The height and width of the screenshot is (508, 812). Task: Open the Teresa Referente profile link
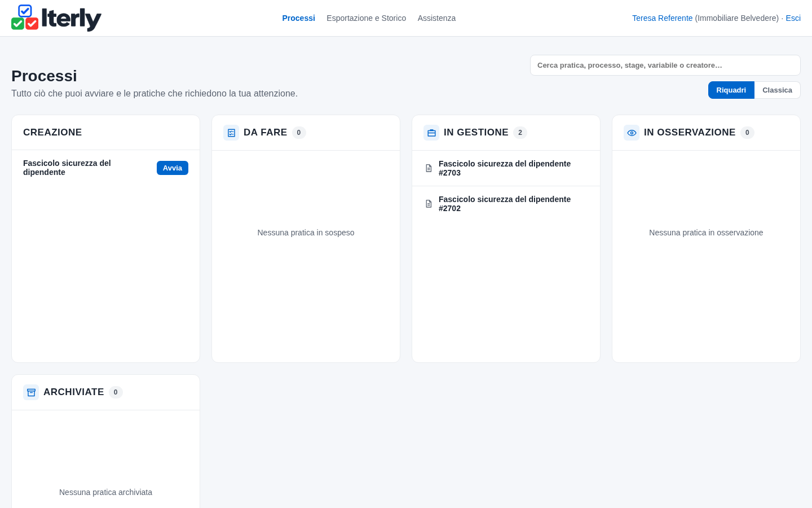662,18
